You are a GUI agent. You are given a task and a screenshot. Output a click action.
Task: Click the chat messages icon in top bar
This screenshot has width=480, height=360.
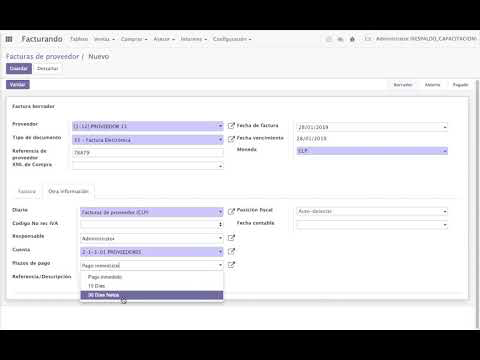click(x=340, y=39)
